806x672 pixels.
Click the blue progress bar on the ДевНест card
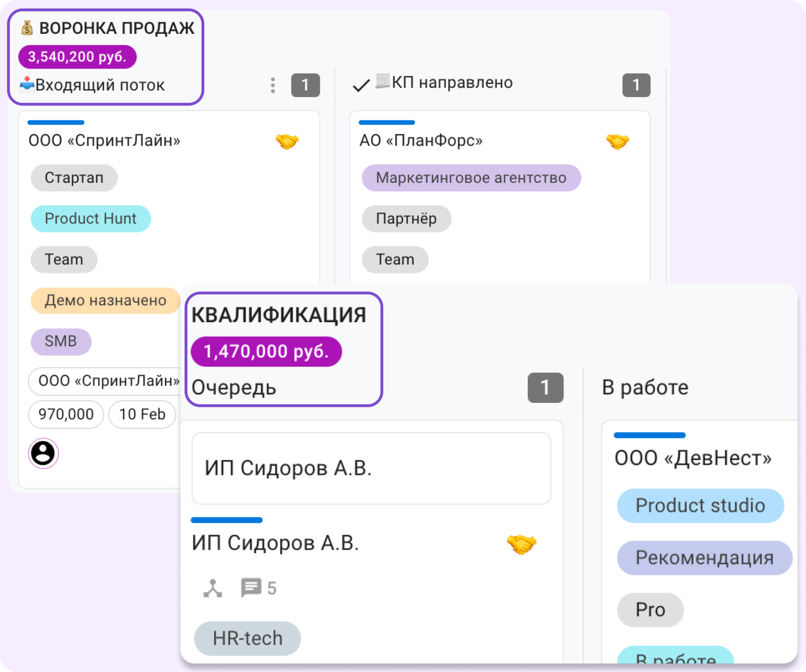649,435
